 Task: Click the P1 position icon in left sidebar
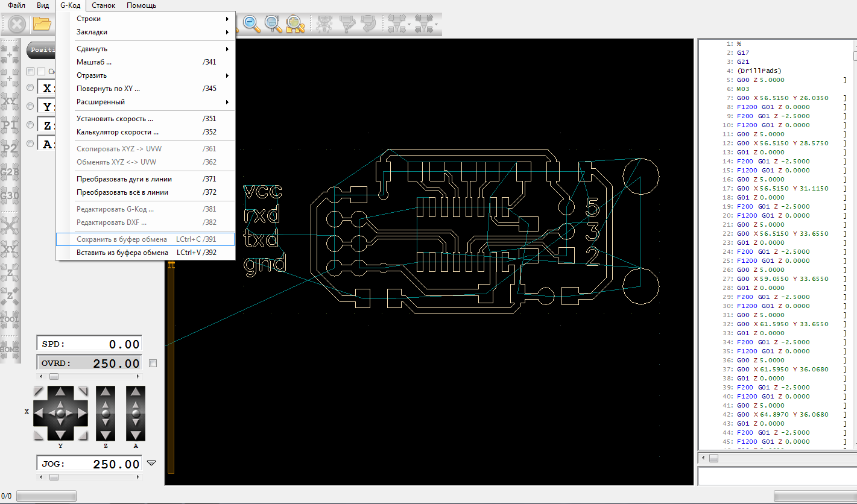(x=10, y=125)
